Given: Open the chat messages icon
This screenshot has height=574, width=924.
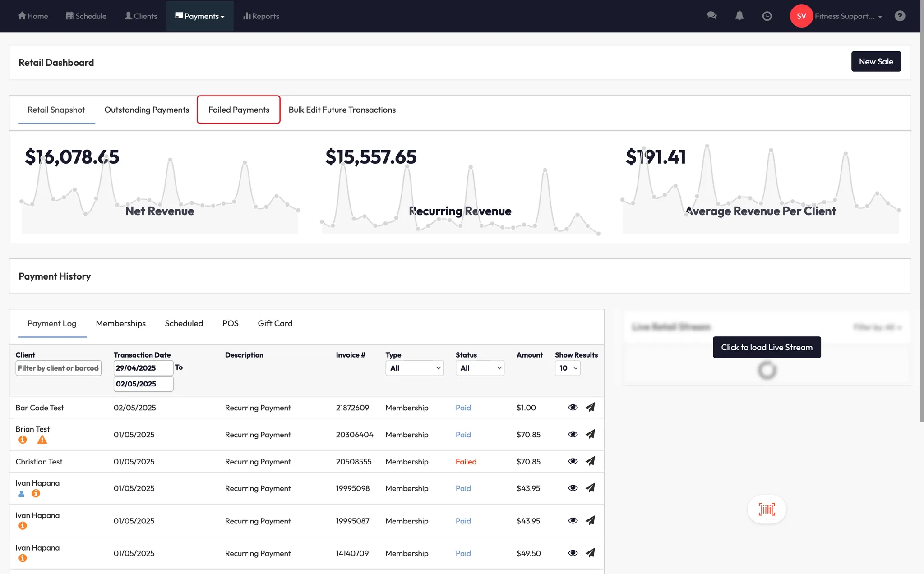Looking at the screenshot, I should tap(711, 16).
